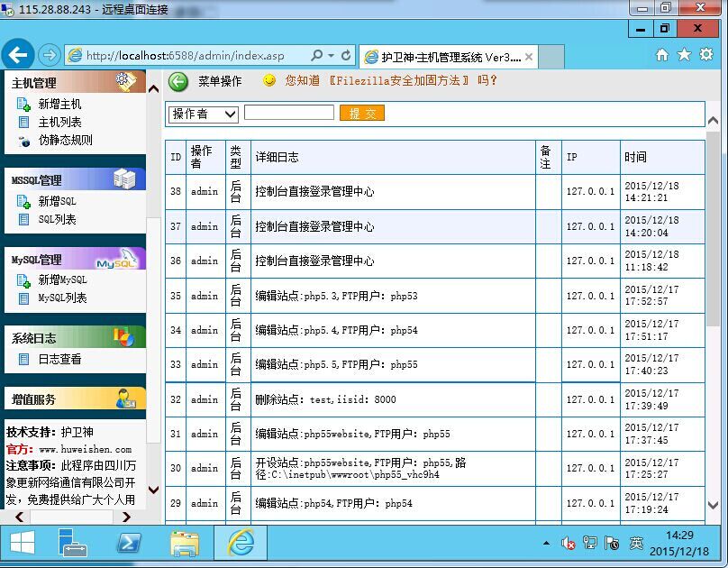
Task: Open the 操作者 filter dropdown
Action: point(203,114)
